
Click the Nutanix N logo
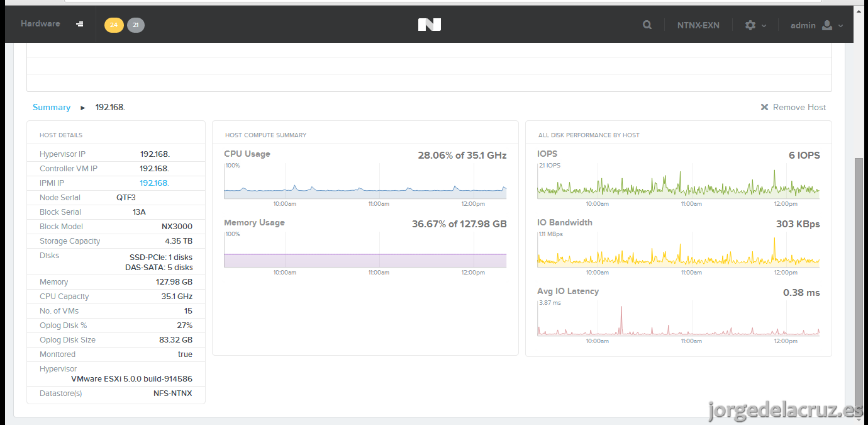point(430,25)
